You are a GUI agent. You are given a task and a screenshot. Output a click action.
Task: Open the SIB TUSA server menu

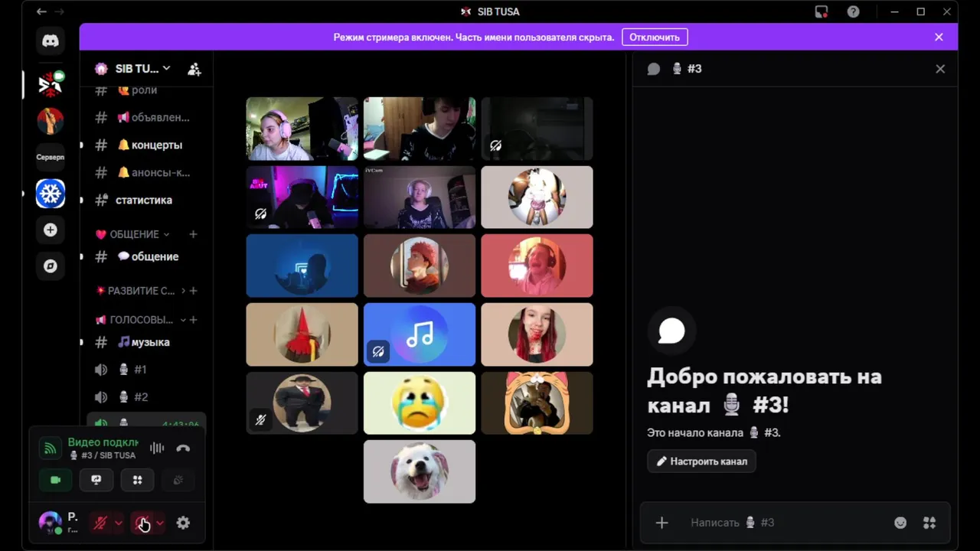pyautogui.click(x=143, y=69)
